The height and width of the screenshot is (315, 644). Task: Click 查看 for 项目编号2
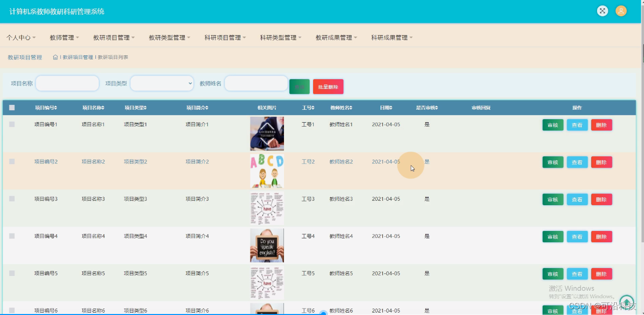[x=577, y=162]
